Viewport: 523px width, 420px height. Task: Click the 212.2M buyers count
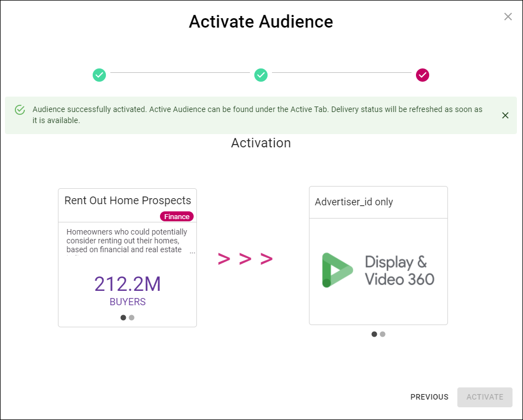click(128, 284)
